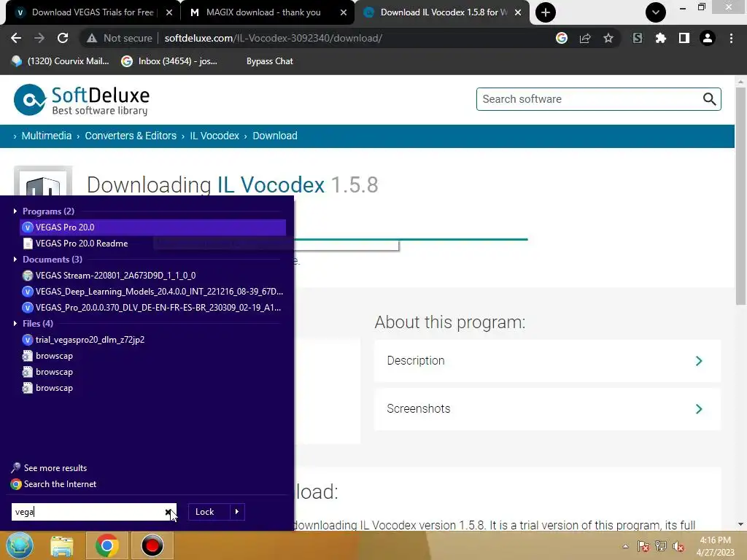Go to Multimedia breadcrumb

click(x=47, y=136)
